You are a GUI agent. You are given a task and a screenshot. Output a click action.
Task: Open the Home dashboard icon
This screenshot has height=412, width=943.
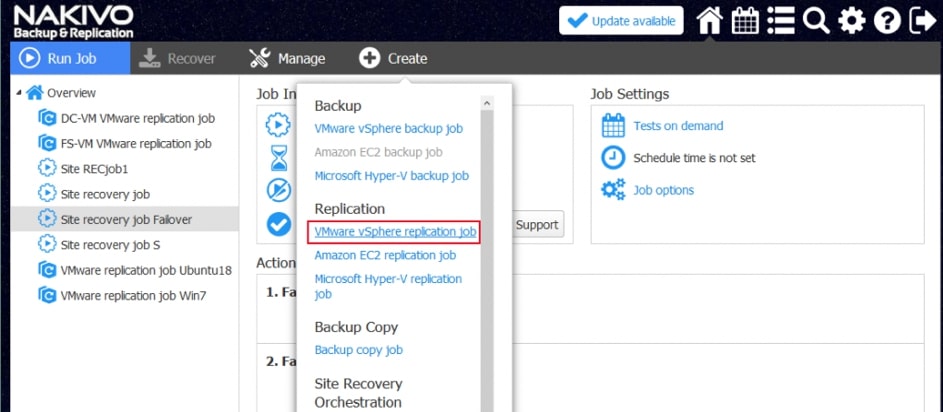point(709,22)
